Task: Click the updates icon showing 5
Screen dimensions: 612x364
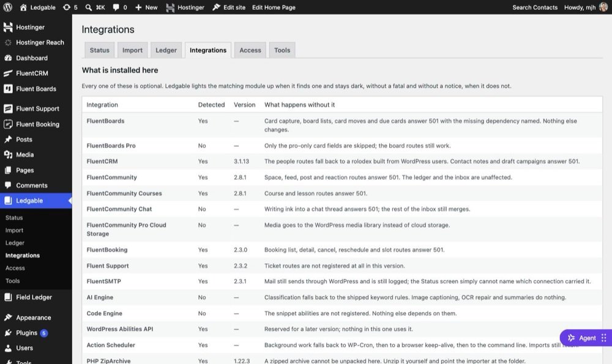Action: pos(67,7)
